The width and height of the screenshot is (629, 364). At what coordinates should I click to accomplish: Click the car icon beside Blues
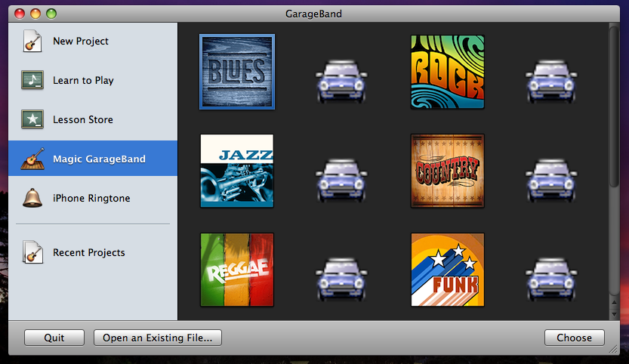click(x=341, y=82)
